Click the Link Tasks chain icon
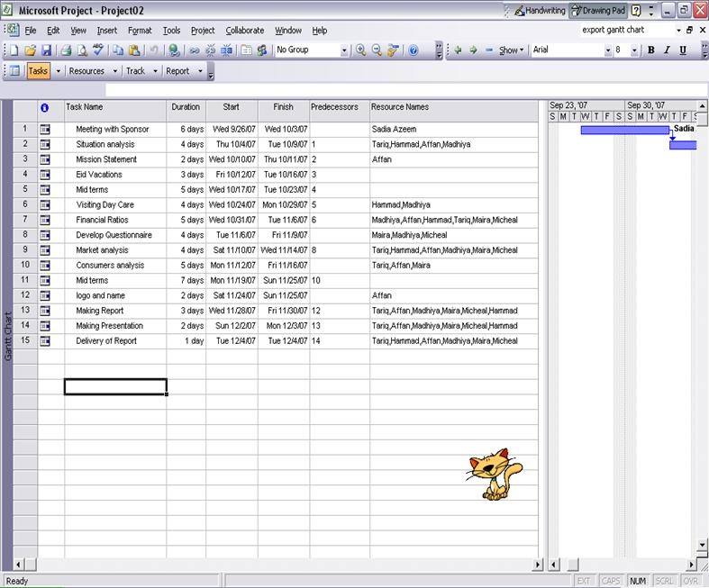Screen dimensions: 709x588 [194, 50]
